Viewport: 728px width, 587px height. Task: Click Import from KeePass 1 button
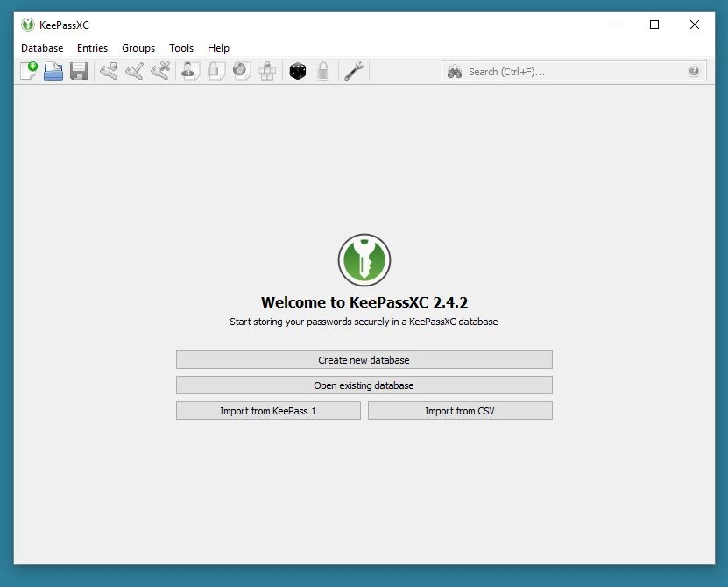[268, 411]
